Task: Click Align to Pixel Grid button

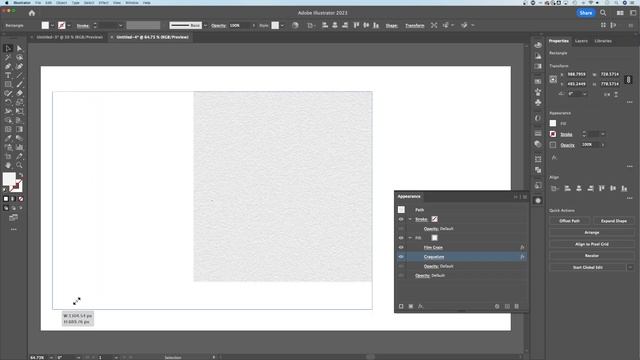Action: 591,244
